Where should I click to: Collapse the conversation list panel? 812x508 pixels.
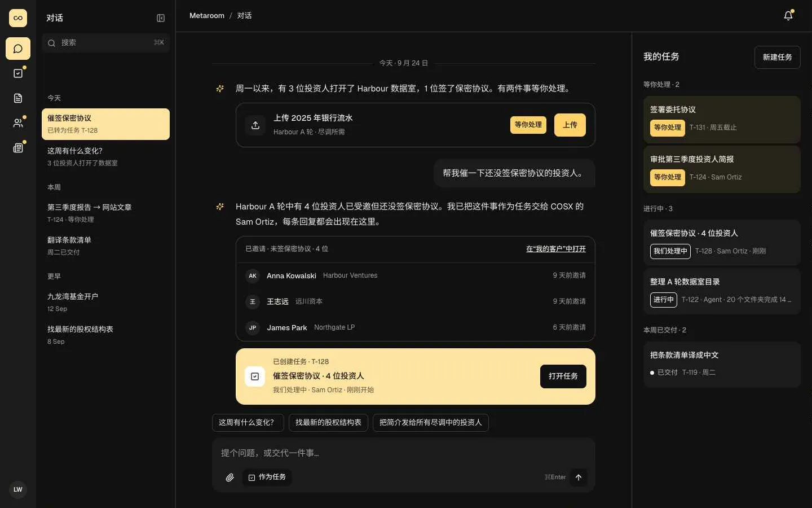(x=161, y=18)
